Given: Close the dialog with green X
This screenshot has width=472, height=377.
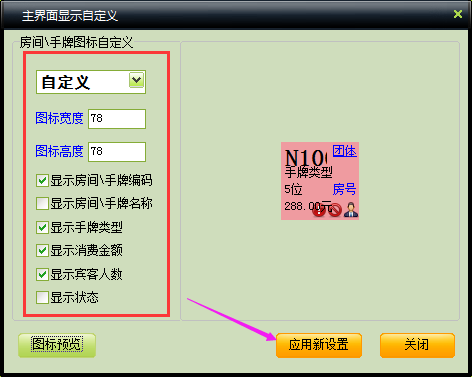Looking at the screenshot, I should coord(458,14).
